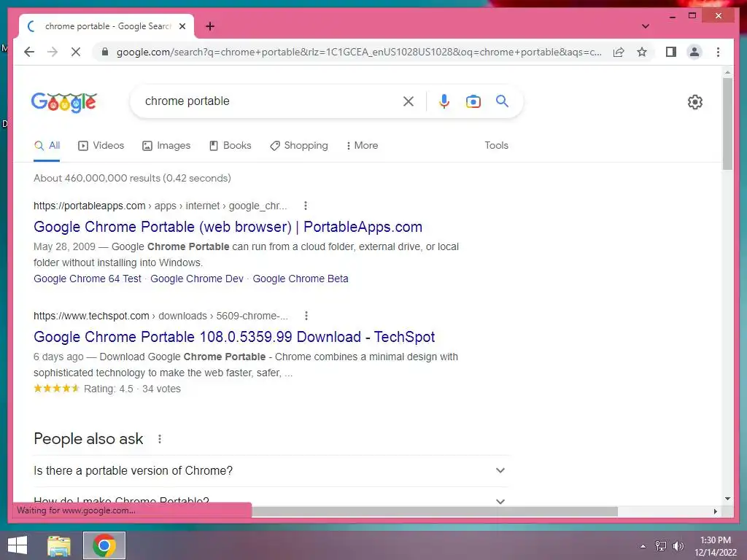Click the horizontal scrollbar thumb
The image size is (747, 560).
coord(435,511)
